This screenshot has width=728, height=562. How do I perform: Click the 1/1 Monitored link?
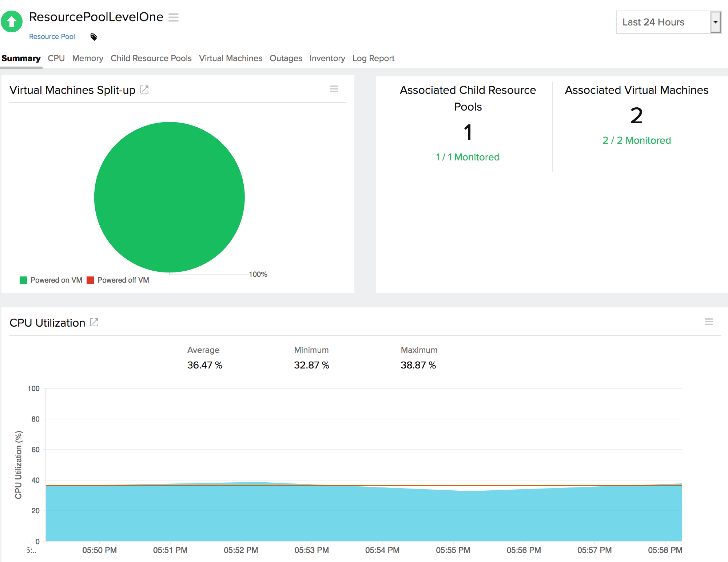(x=468, y=157)
